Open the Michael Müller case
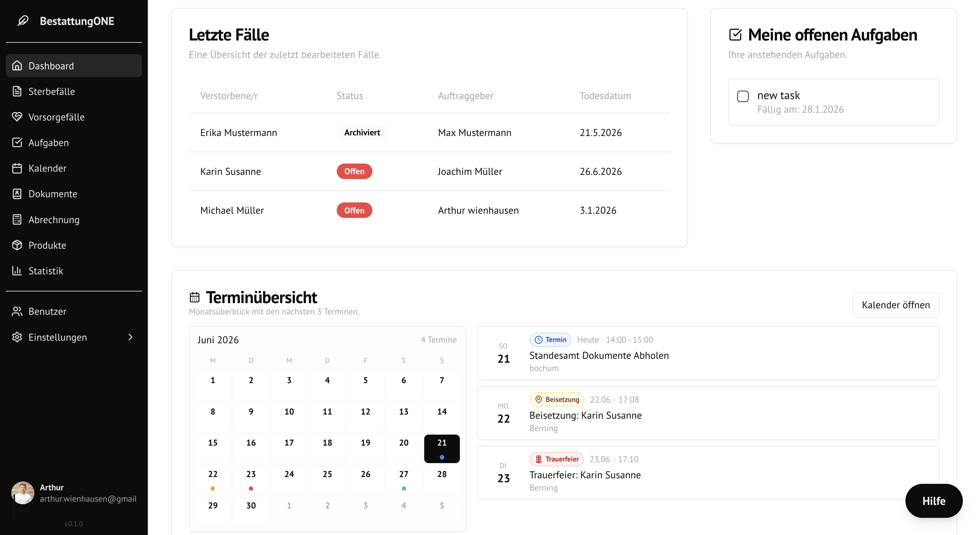Viewport: 980px width, 535px height. click(x=429, y=210)
